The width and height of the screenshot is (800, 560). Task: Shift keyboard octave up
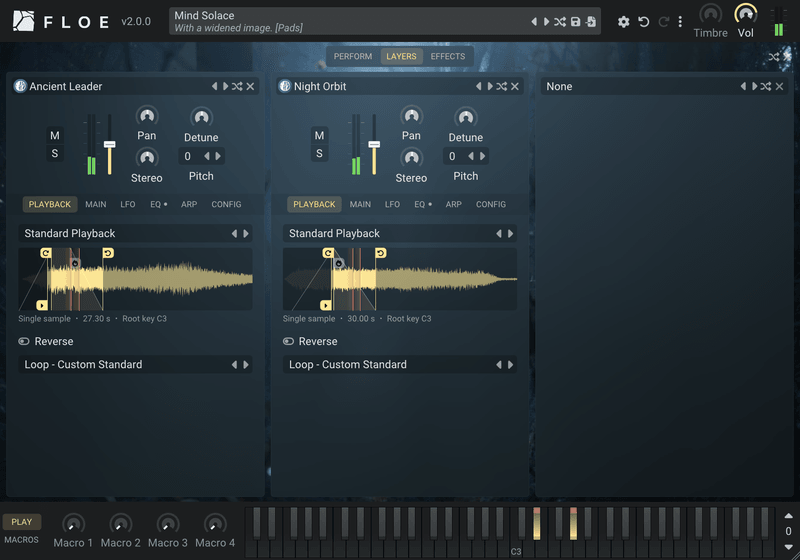click(x=788, y=516)
